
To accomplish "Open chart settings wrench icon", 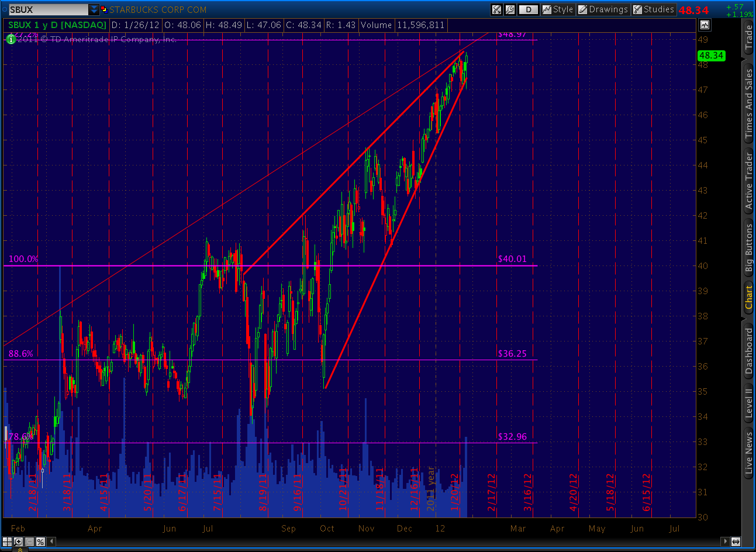I will pos(510,9).
